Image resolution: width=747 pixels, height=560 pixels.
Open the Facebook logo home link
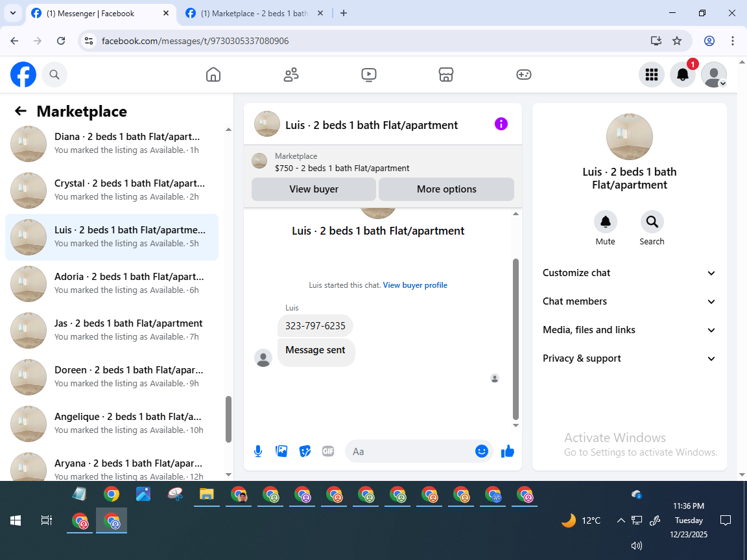pos(23,75)
